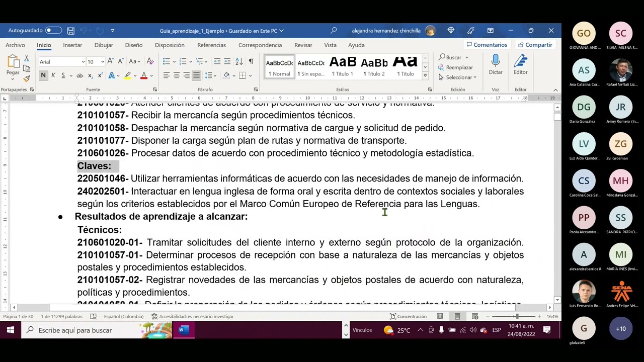Screen dimensions: 644x362
Task: Switch to the Insertar tab
Action: coord(72,45)
